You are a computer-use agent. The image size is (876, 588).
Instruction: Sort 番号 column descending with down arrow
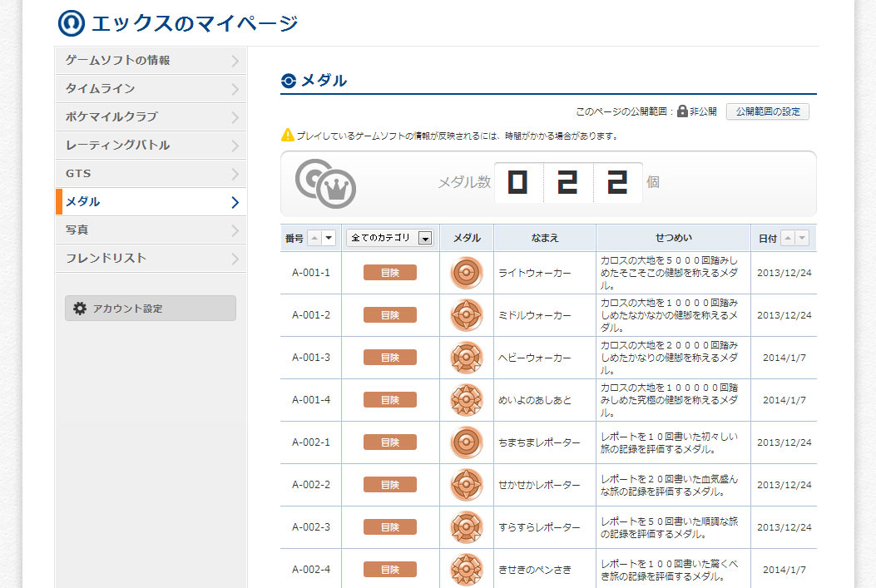coord(329,238)
